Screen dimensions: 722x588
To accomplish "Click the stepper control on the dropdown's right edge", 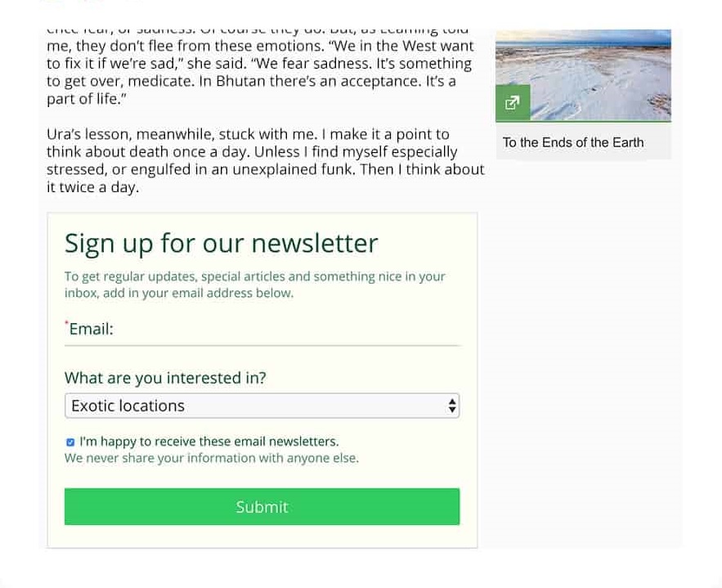I will [452, 405].
